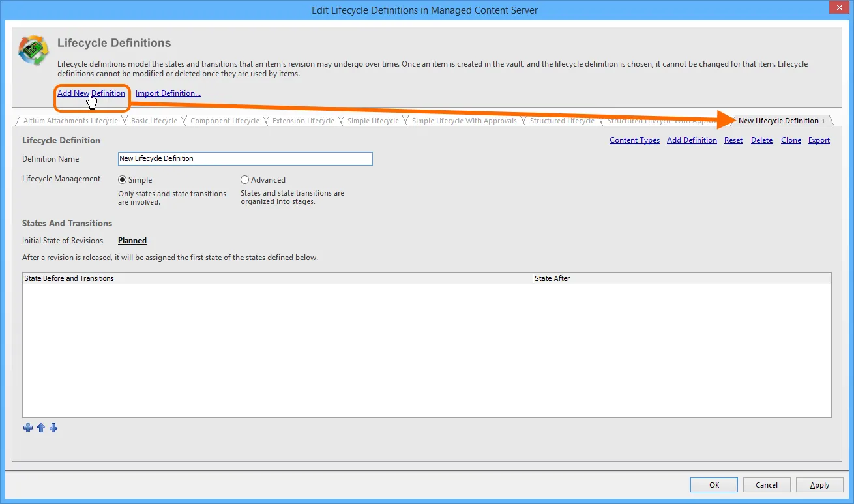Open Simple Lifecycle With Approvals tab
Image resolution: width=854 pixels, height=504 pixels.
tap(464, 121)
